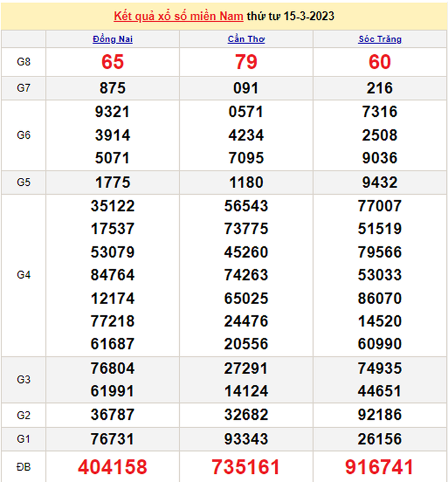Click the G5 number 9432
The image size is (448, 482).
tap(380, 182)
